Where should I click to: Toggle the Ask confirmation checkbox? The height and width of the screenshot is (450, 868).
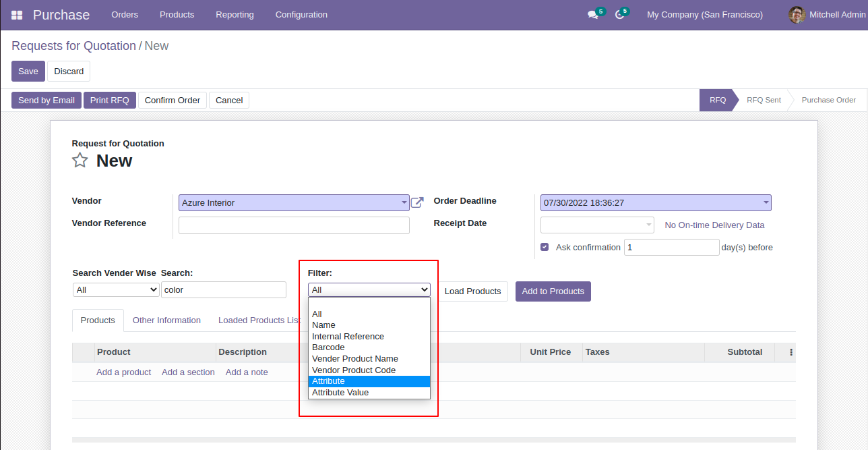coord(545,248)
